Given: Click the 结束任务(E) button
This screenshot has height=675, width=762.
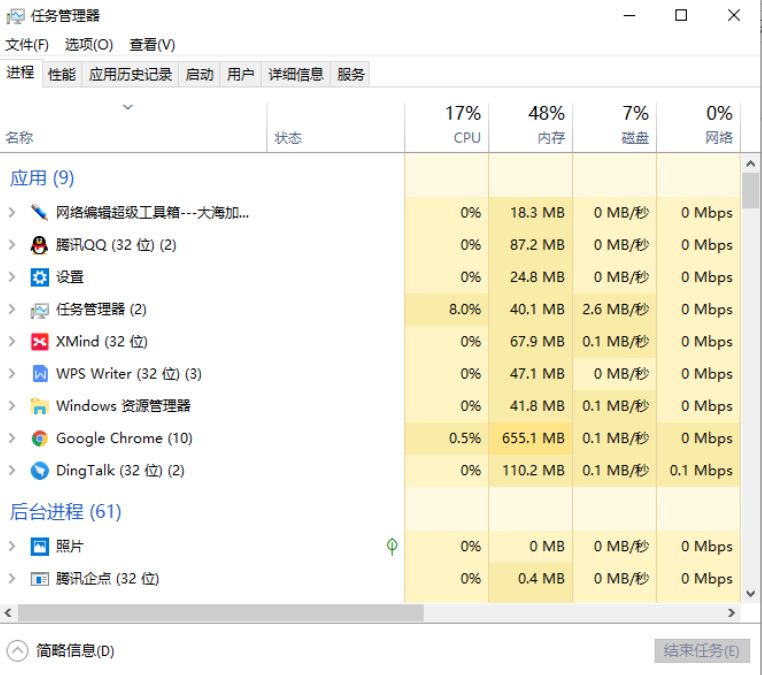Looking at the screenshot, I should [702, 650].
